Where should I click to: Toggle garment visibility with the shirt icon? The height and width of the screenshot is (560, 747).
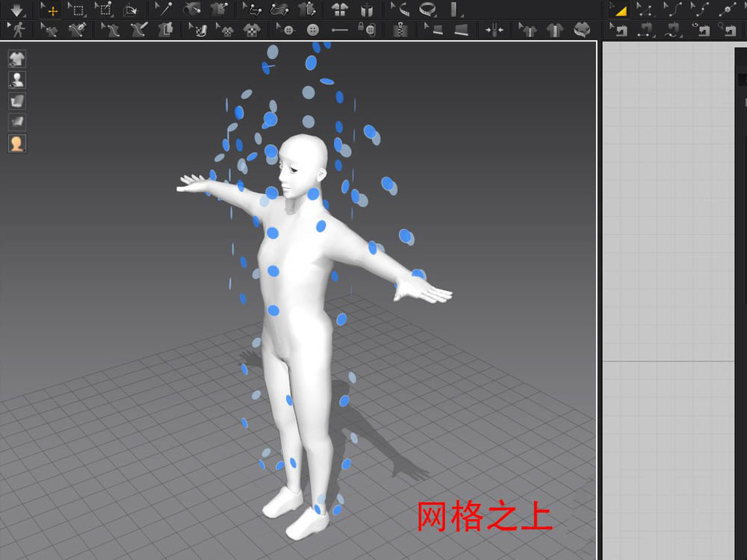tap(16, 59)
